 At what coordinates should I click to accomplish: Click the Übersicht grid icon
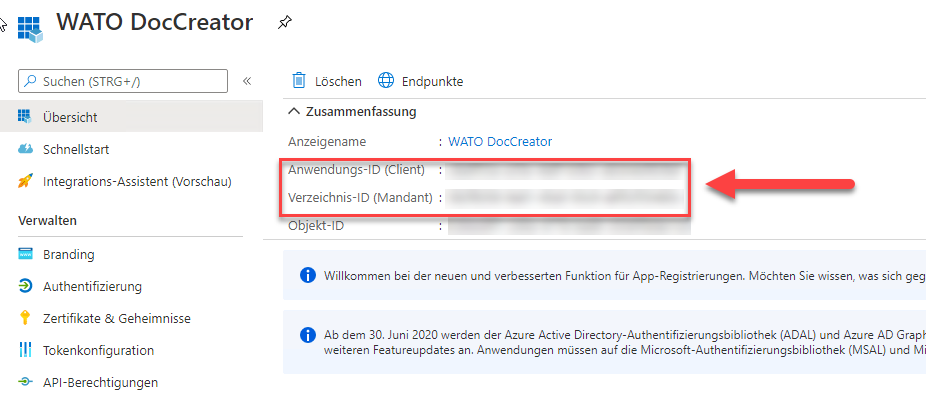click(x=26, y=117)
